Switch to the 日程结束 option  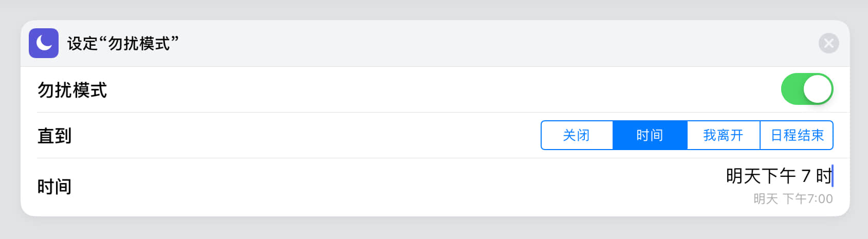pyautogui.click(x=797, y=135)
